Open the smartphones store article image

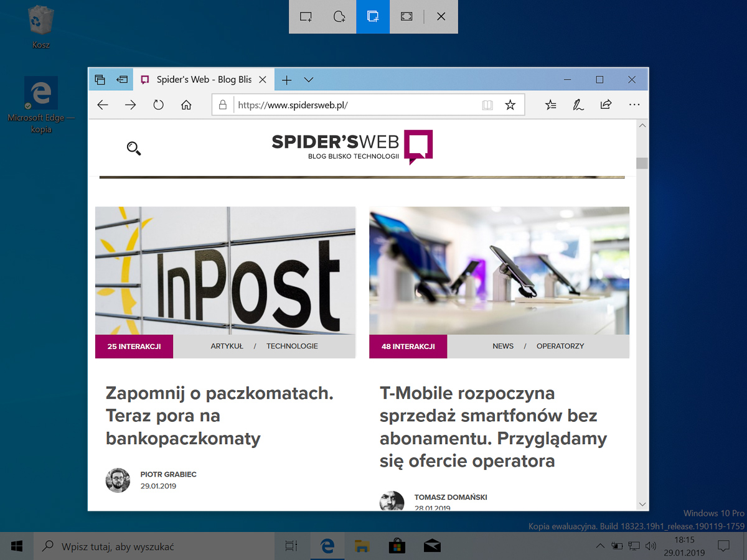(x=499, y=271)
